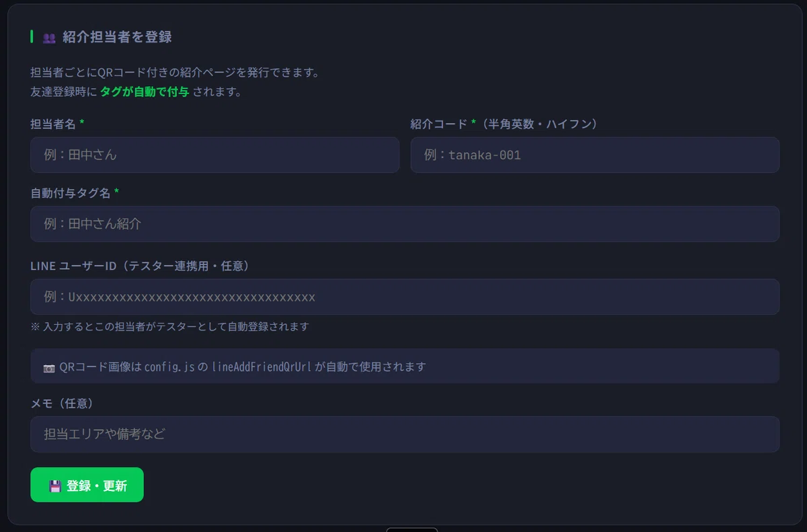Click the LINE ユーザーID label
The width and height of the screenshot is (807, 532).
[x=140, y=266]
